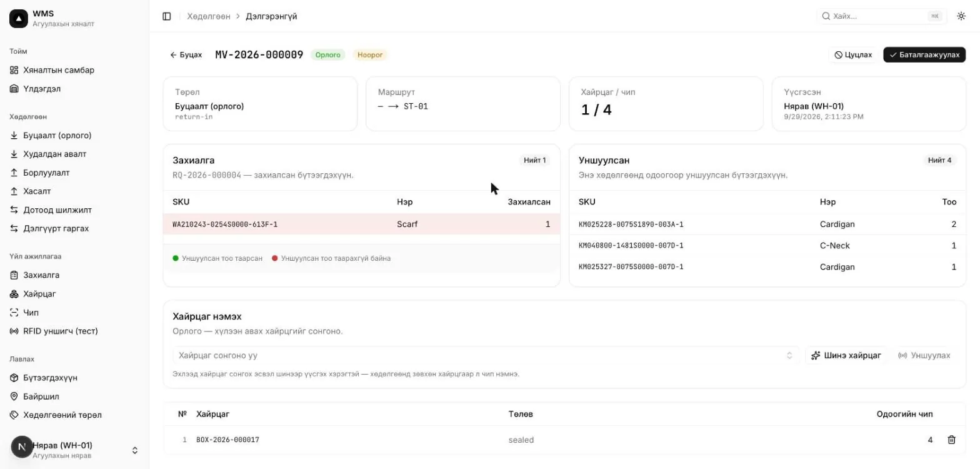
Task: Select the Scarf row in Захиалга table
Action: (361, 224)
